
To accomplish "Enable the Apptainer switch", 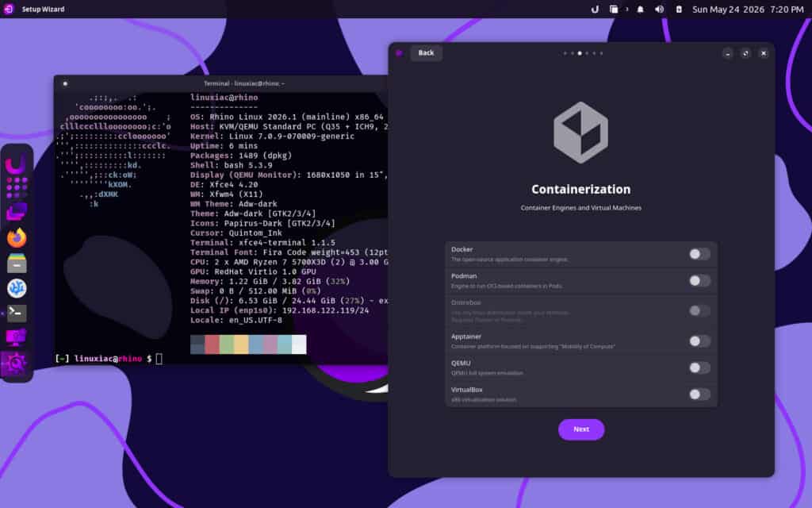I will click(x=699, y=341).
